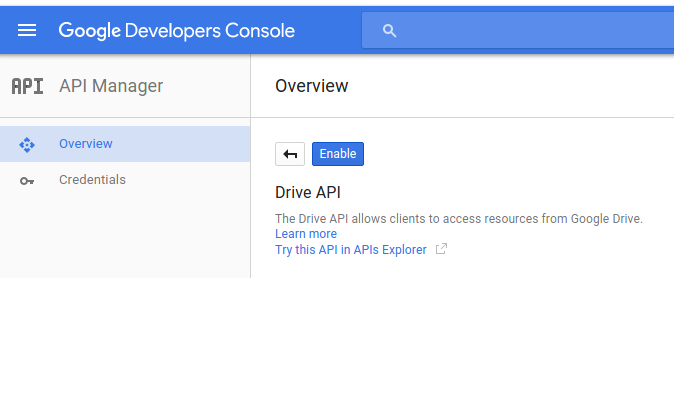Image resolution: width=674 pixels, height=411 pixels.
Task: Click the search magnifier icon
Action: (389, 31)
